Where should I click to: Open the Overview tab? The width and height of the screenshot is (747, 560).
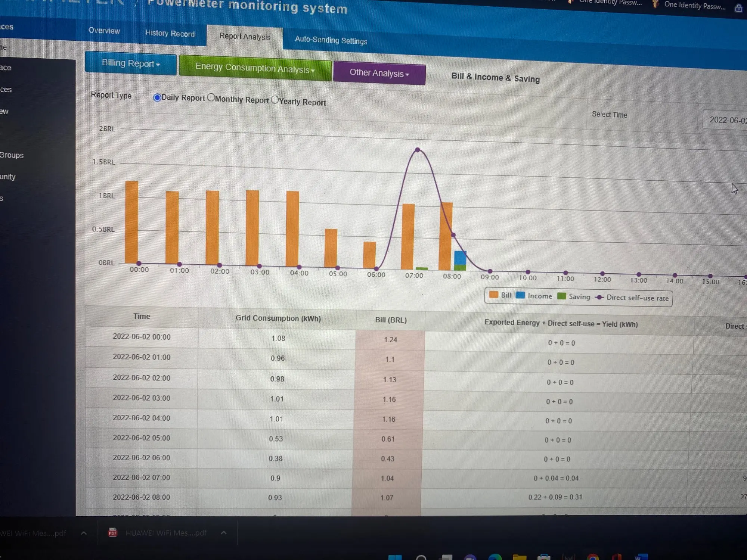104,31
